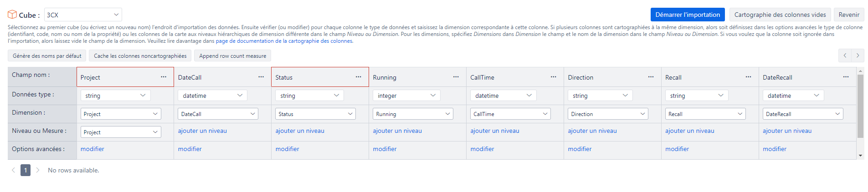Screen dimensions: 868x192
Task: Open the Direction column options menu (three dots)
Action: 651,77
